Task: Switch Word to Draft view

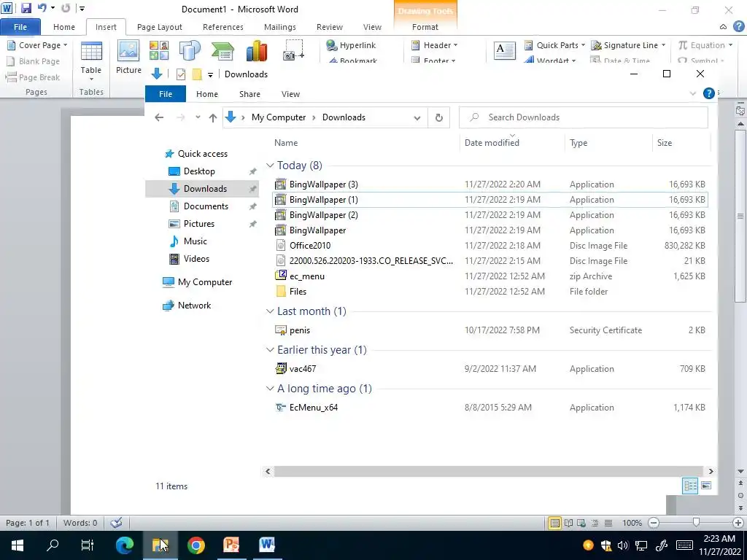Action: (x=608, y=523)
